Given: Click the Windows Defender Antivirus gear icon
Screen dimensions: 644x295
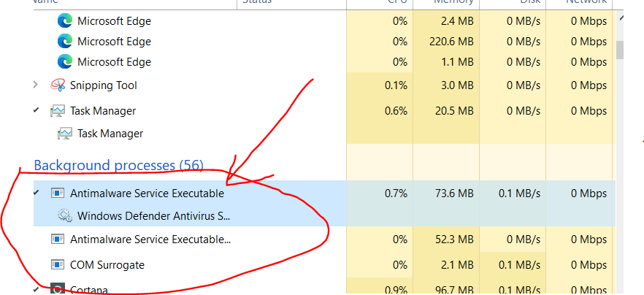Looking at the screenshot, I should tap(65, 215).
